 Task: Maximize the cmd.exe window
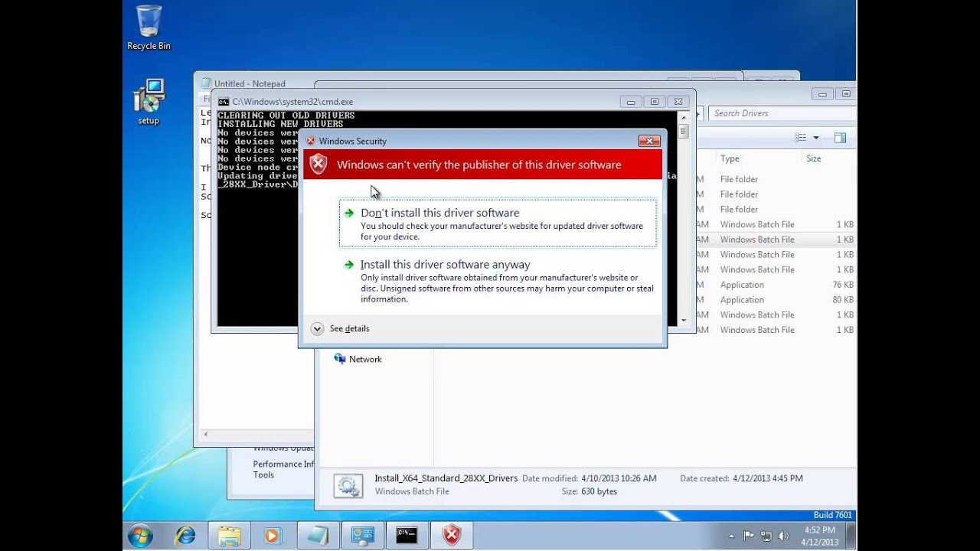(655, 102)
